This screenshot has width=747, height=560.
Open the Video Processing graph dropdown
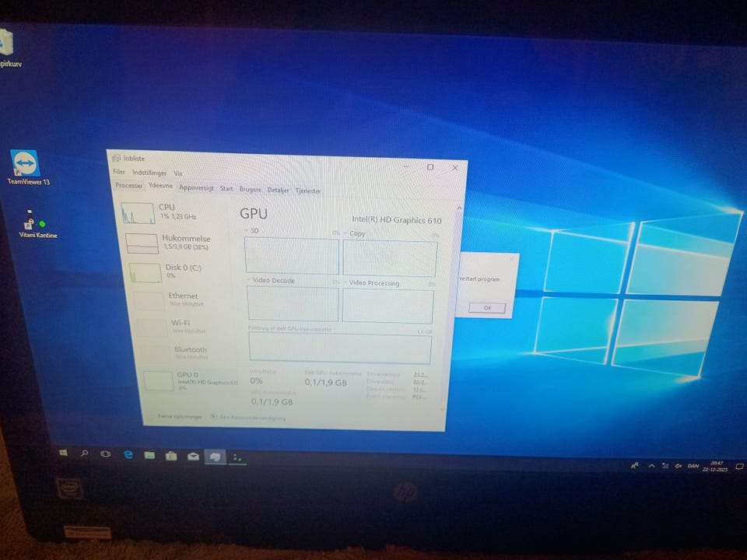[x=372, y=283]
